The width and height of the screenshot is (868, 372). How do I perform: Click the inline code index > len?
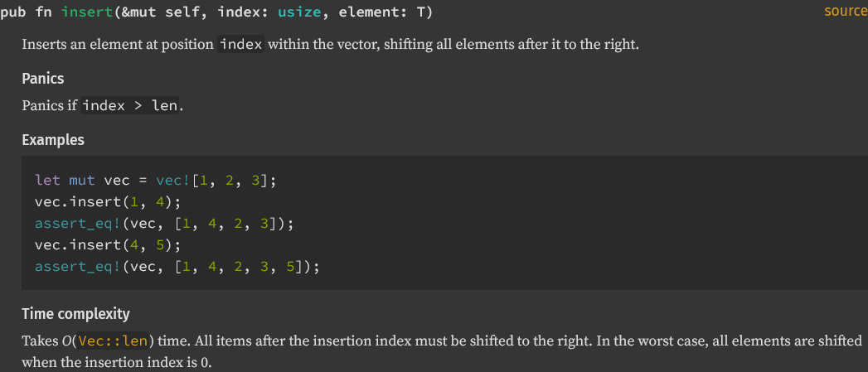tap(129, 106)
